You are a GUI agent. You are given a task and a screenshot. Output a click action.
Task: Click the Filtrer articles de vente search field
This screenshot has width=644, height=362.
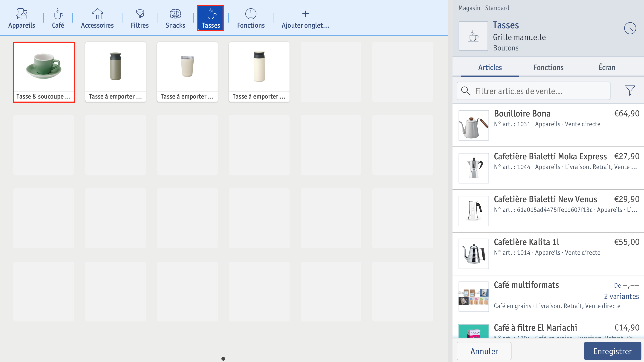point(534,91)
